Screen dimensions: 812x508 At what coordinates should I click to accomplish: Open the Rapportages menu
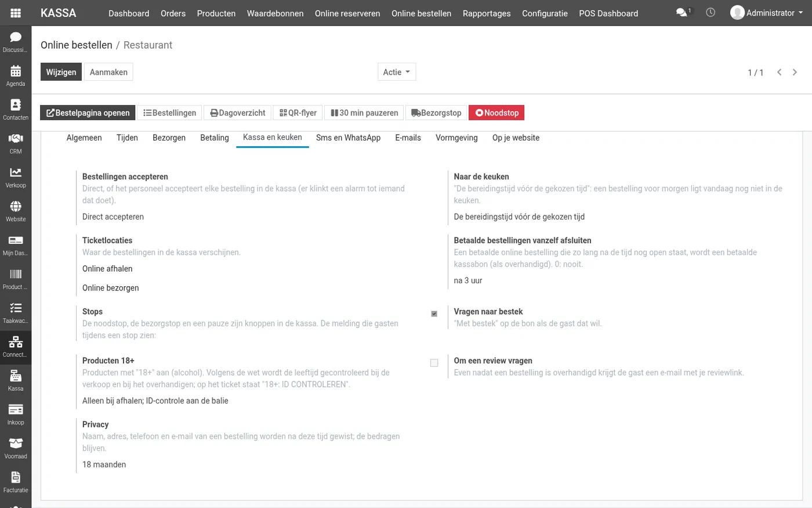[x=487, y=13]
